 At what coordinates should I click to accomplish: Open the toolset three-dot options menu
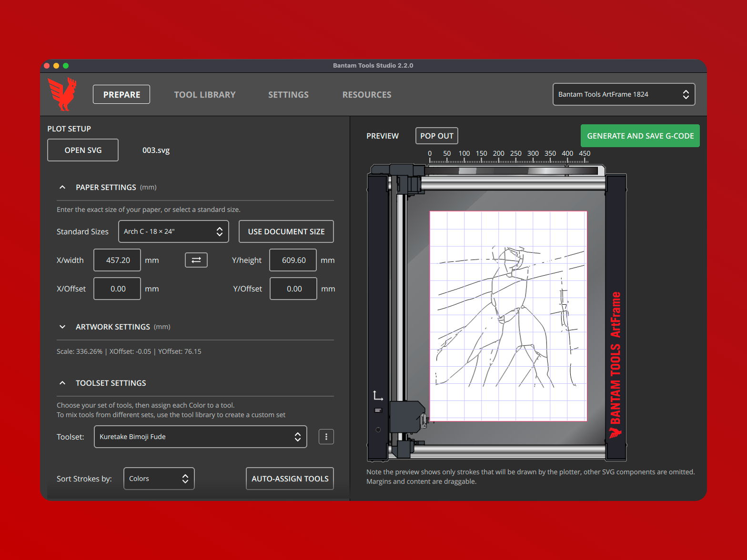(x=326, y=437)
